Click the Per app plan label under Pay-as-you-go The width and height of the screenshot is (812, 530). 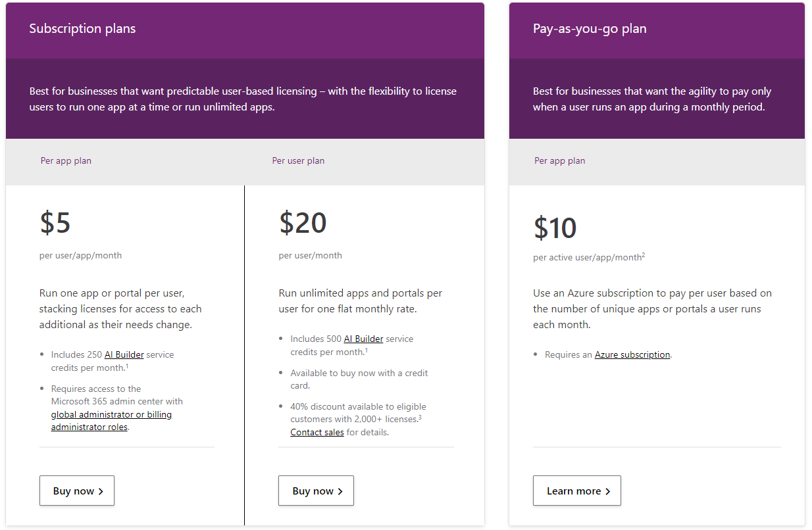tap(560, 160)
